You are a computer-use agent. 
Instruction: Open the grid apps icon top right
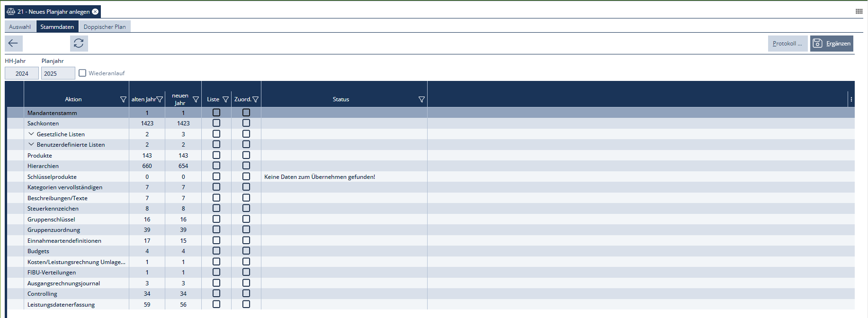(x=859, y=11)
